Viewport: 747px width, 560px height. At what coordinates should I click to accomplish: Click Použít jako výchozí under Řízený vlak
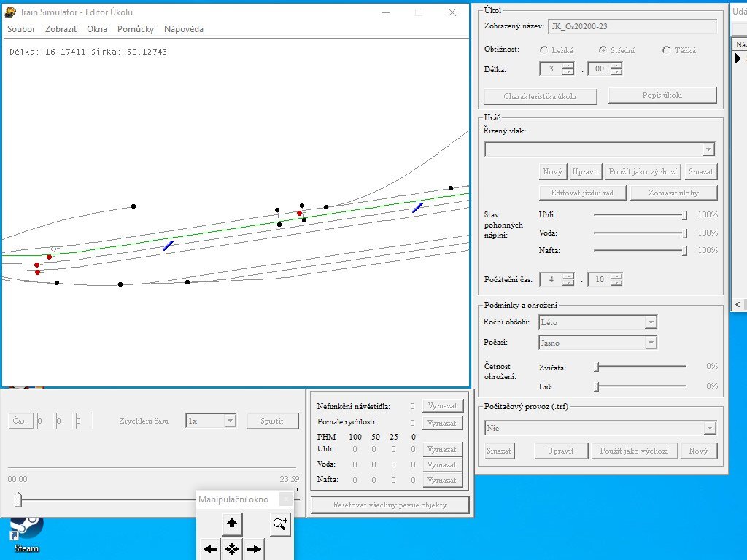[643, 172]
